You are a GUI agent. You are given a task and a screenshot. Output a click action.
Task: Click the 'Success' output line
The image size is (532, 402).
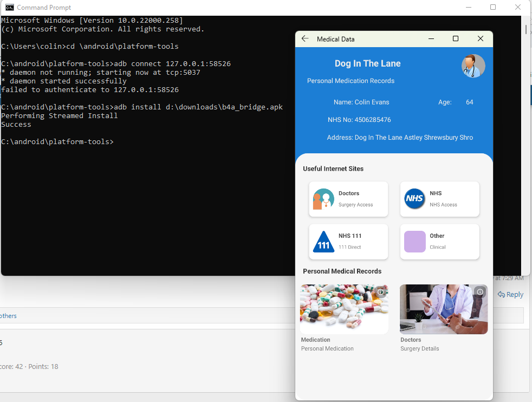(x=16, y=124)
